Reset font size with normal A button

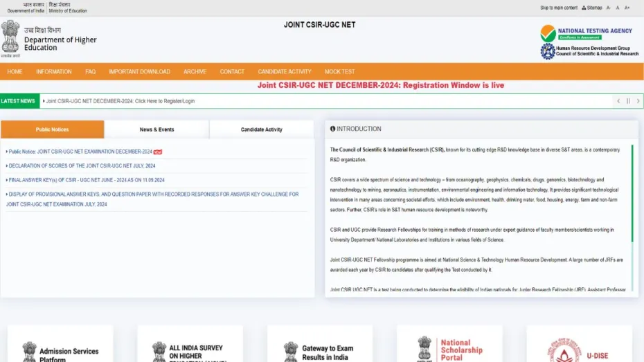coord(618,8)
